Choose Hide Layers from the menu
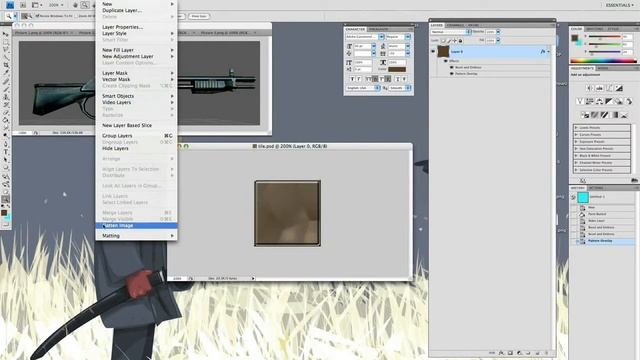640x360 pixels. pyautogui.click(x=136, y=149)
